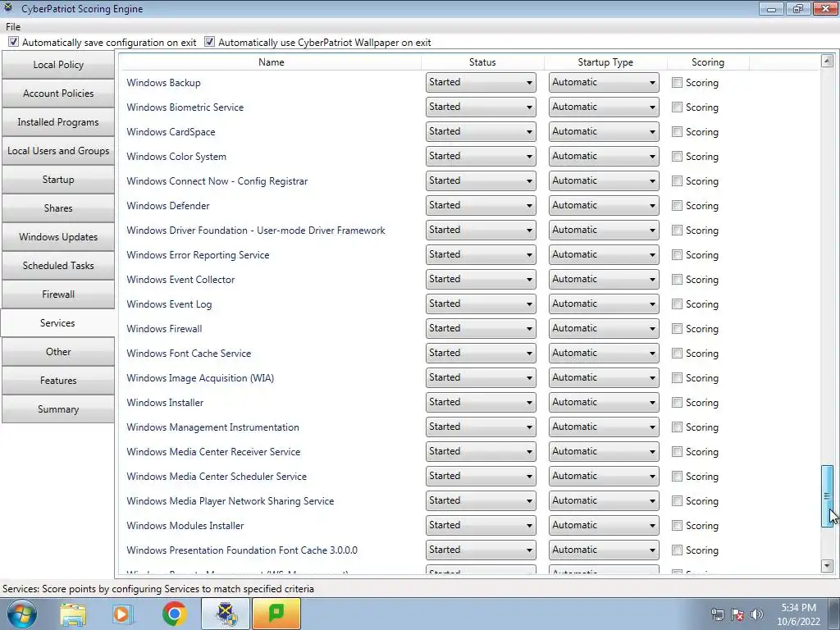The height and width of the screenshot is (630, 840).
Task: Open Google Chrome from the taskbar
Action: pyautogui.click(x=174, y=614)
